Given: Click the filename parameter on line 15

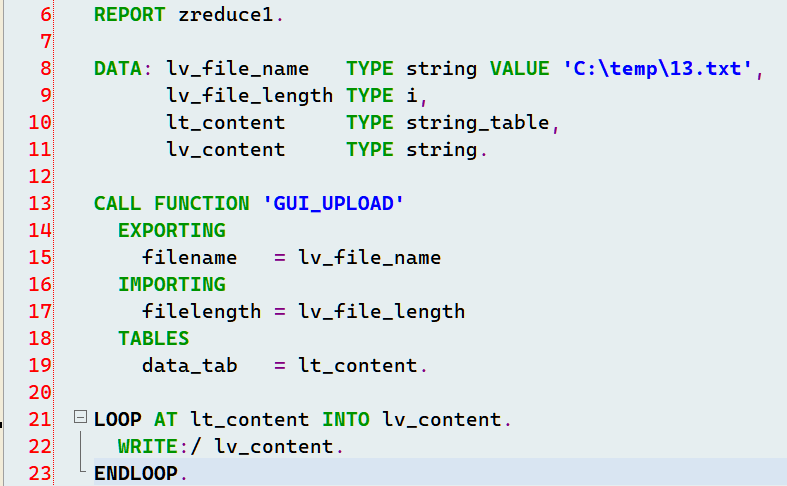Looking at the screenshot, I should pyautogui.click(x=189, y=258).
